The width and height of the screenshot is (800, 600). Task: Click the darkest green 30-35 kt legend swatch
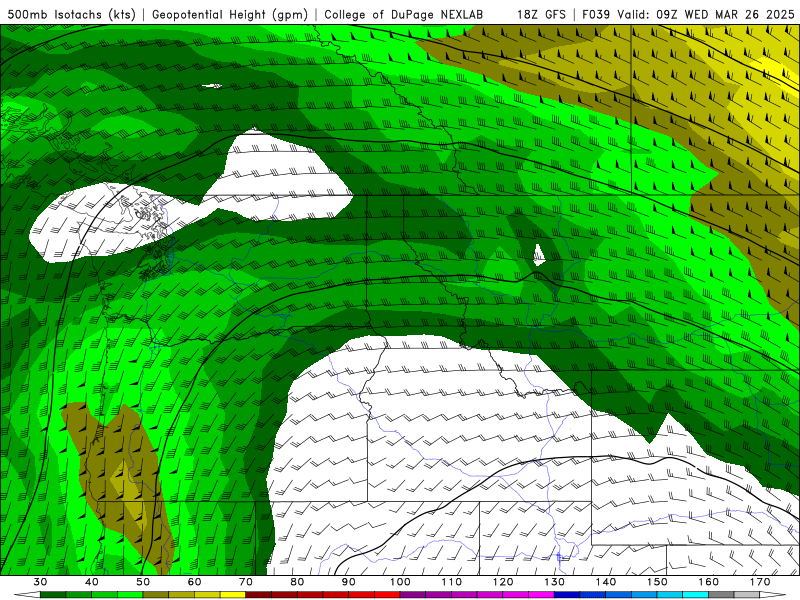click(x=53, y=595)
